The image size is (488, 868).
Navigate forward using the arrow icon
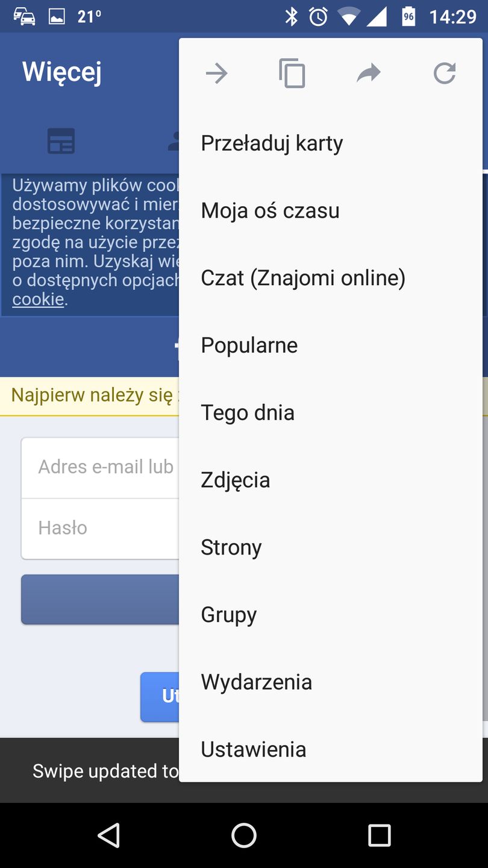[216, 73]
